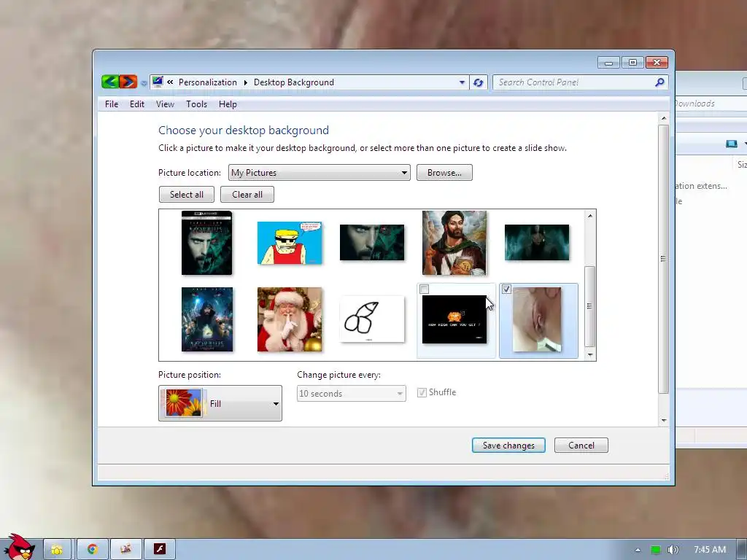Click the main window vertical scrollbar thumb

tap(664, 259)
